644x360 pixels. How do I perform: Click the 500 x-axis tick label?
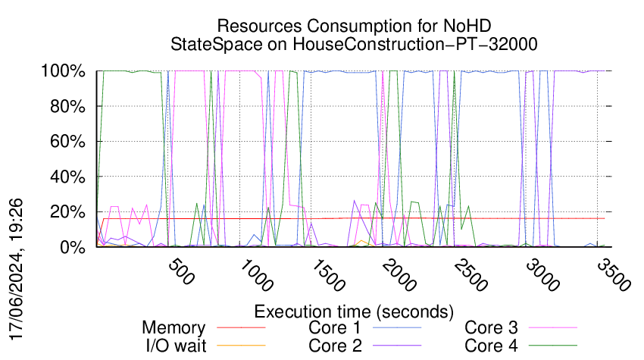(181, 271)
